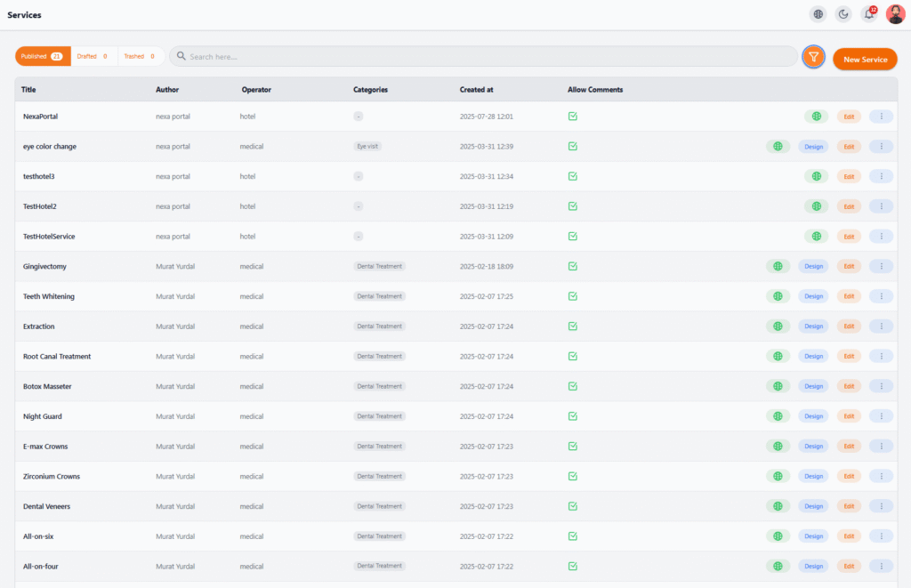Toggle dark mode moon icon
The width and height of the screenshot is (911, 588).
pos(843,14)
